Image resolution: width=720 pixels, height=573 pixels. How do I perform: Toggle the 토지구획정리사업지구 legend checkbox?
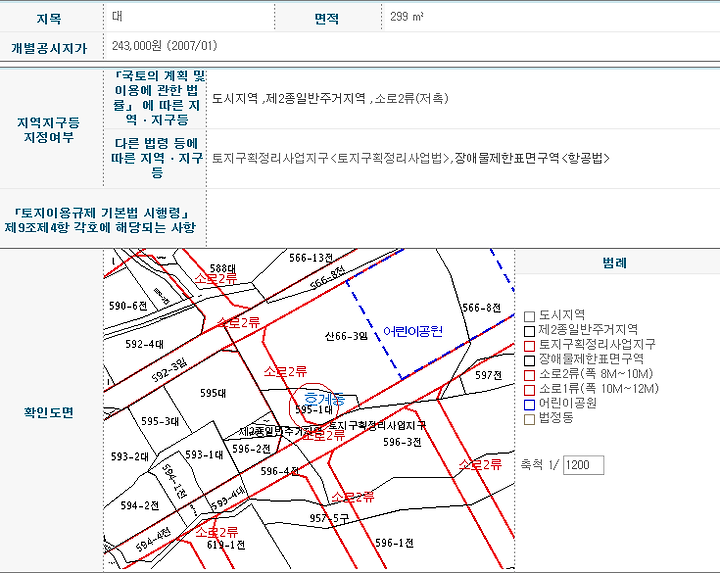[529, 346]
